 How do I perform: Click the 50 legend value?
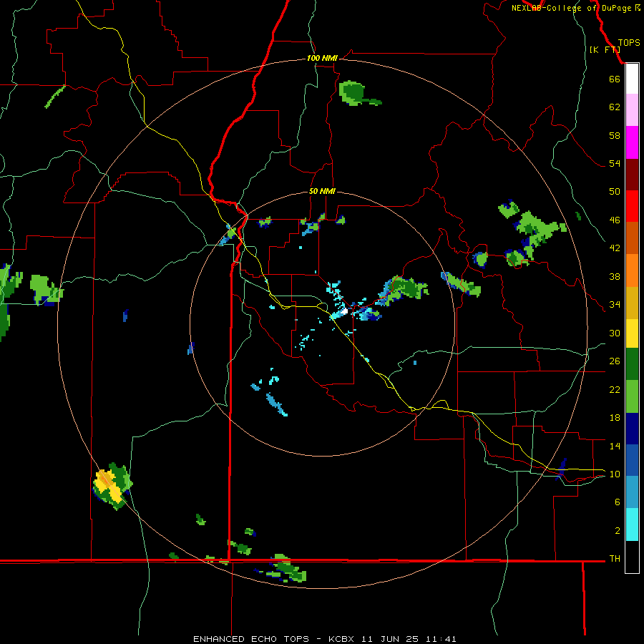coord(615,191)
